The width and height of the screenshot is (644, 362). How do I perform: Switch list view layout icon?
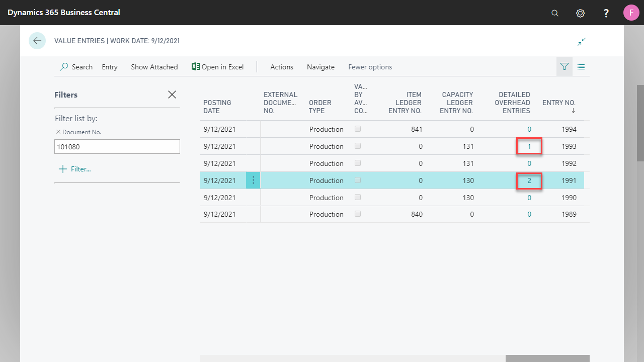coord(581,66)
